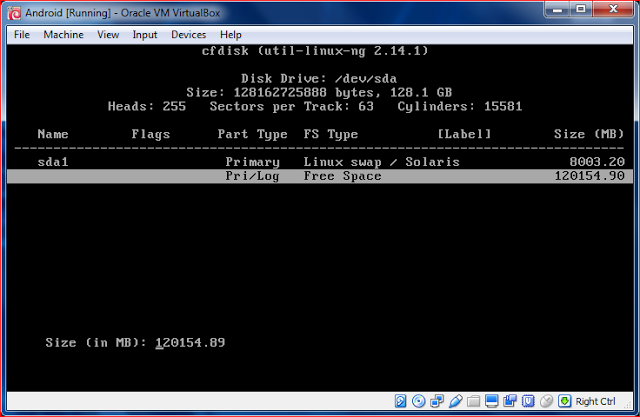Click the USB devices status icon
Viewport: 640px width, 417px height.
pyautogui.click(x=456, y=401)
